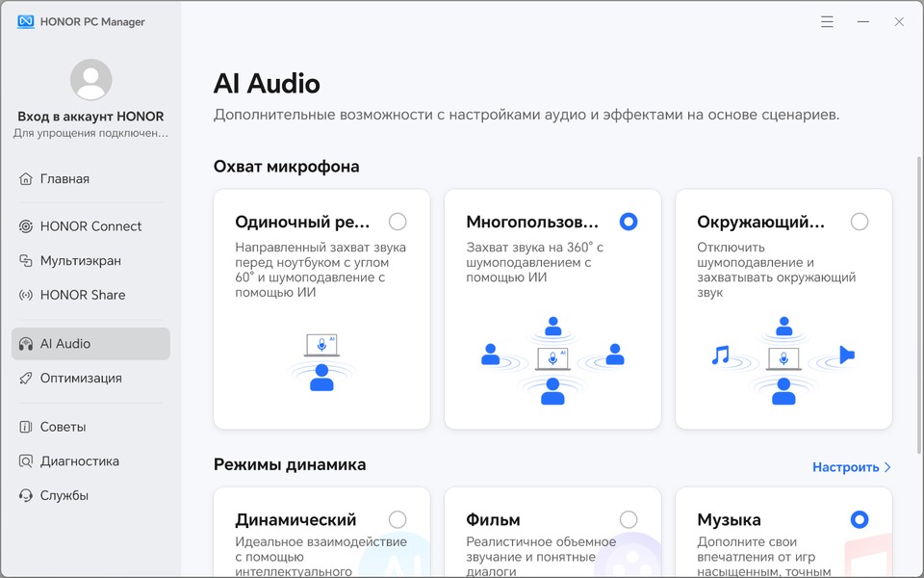
Task: Click the single-user microphone illustration
Action: click(x=321, y=362)
